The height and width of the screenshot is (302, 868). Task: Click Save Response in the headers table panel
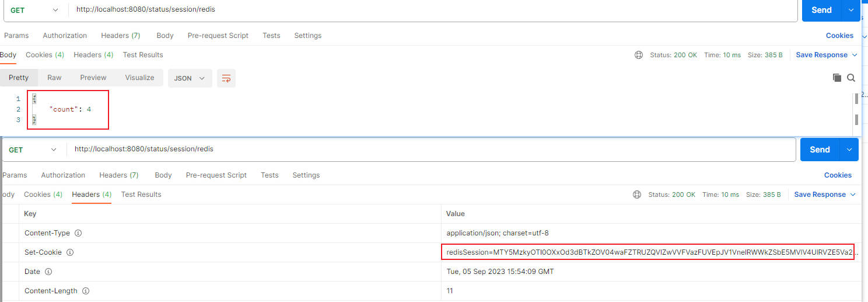tap(820, 195)
